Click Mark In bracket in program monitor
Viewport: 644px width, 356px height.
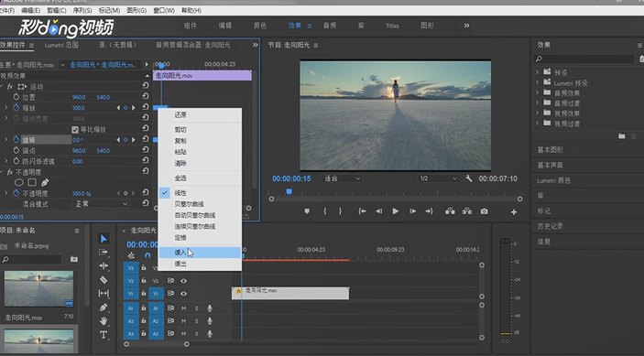[x=324, y=211]
